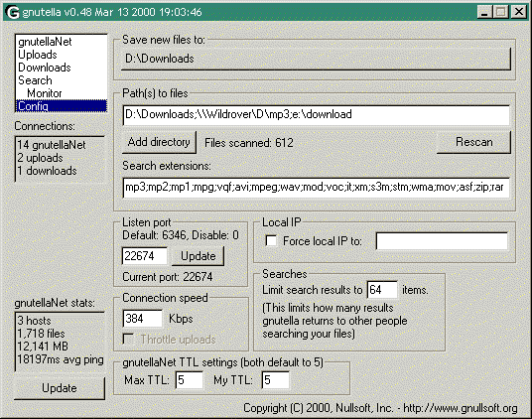Image resolution: width=532 pixels, height=419 pixels.
Task: Click the '14 gnutellaNet' connections entry
Action: click(x=52, y=145)
